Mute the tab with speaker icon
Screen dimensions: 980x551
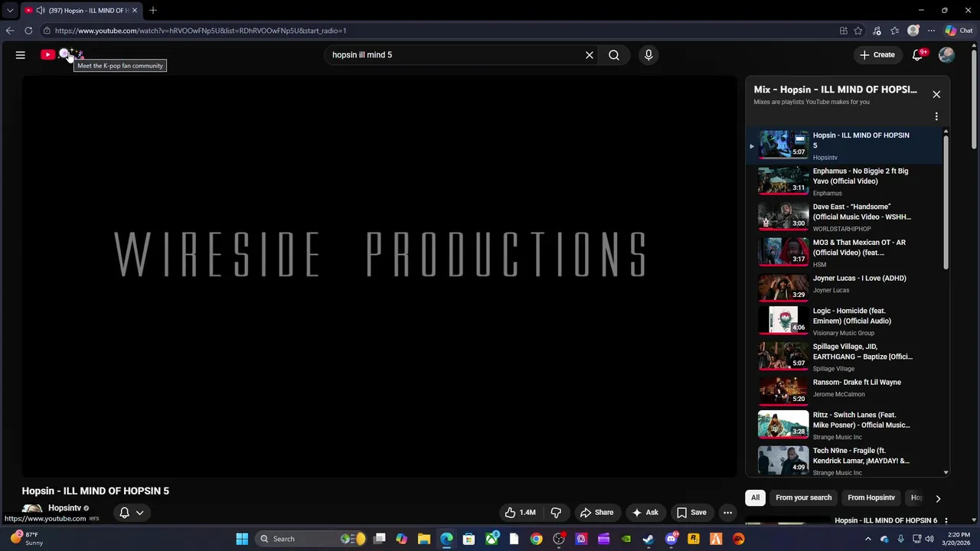pos(40,11)
